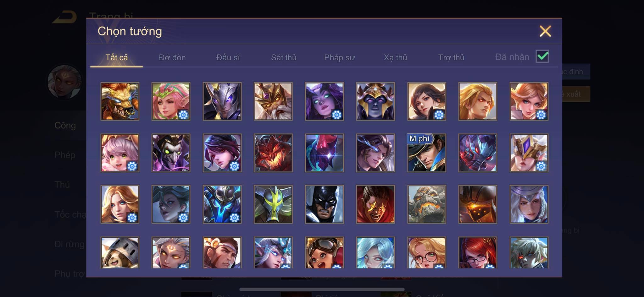The image size is (644, 297).
Task: Show the Pháp sư hero list
Action: pos(339,57)
